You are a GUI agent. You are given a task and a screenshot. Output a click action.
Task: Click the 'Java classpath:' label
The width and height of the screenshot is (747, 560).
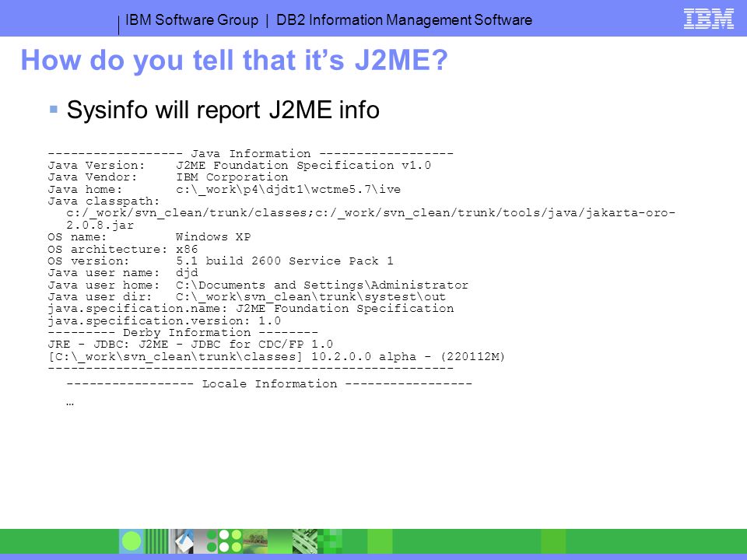[103, 201]
